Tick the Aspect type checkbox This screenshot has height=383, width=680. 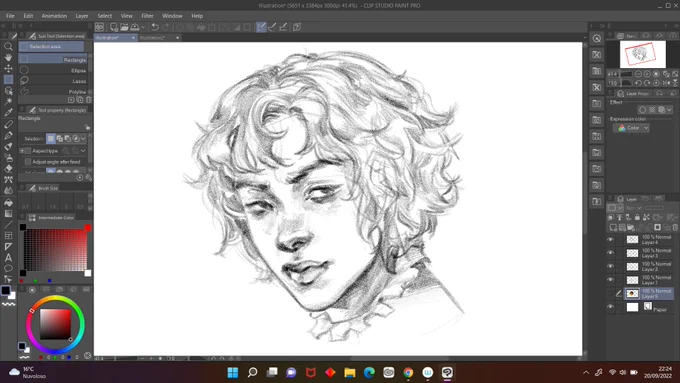click(28, 151)
